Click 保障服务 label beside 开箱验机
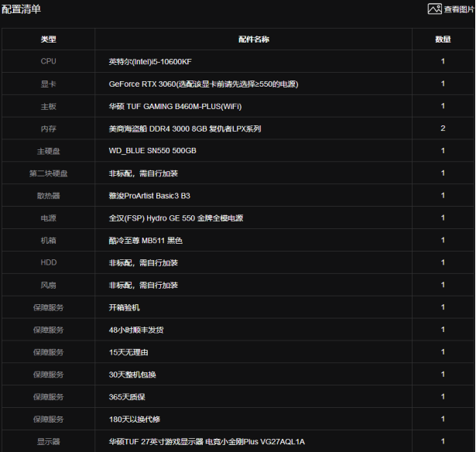Viewport: 476px width, 452px height. 48,307
